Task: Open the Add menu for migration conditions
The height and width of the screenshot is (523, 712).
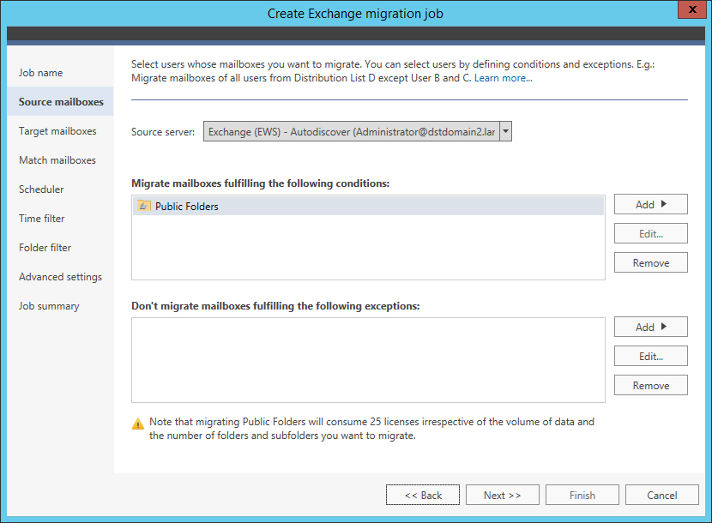Action: click(651, 204)
